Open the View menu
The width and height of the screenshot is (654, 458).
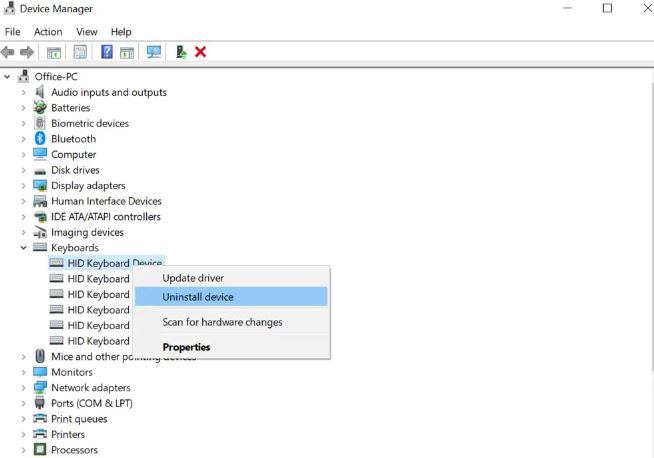tap(87, 32)
